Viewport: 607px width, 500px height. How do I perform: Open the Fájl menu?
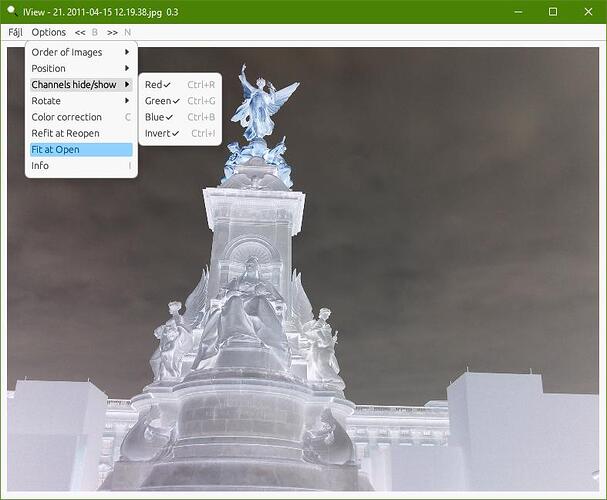coord(15,33)
